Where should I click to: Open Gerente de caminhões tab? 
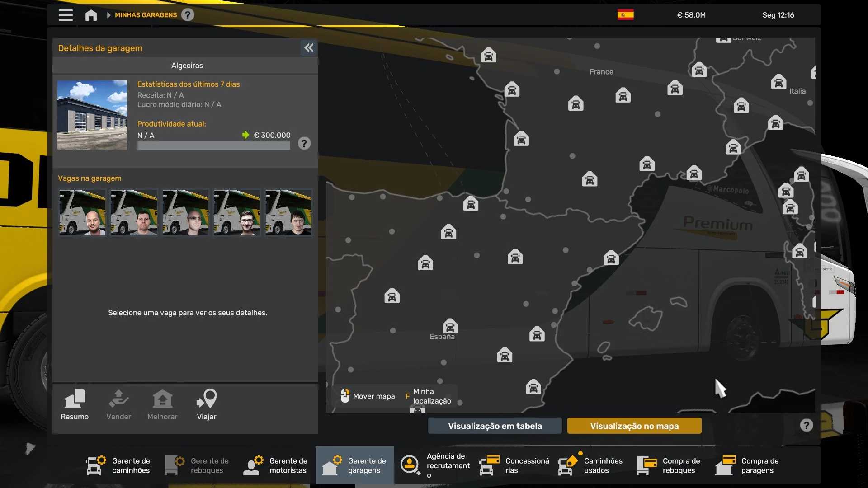pyautogui.click(x=118, y=465)
